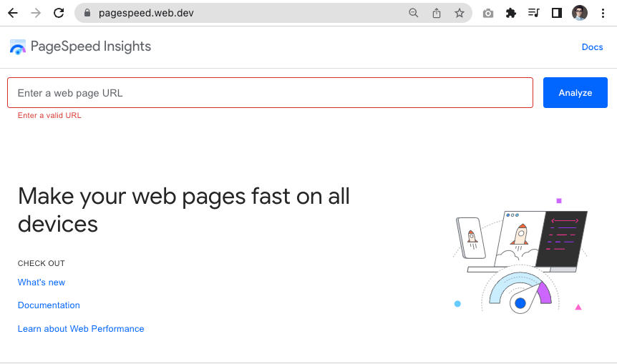Click the 'Make your web pages fast' headline

(x=184, y=210)
